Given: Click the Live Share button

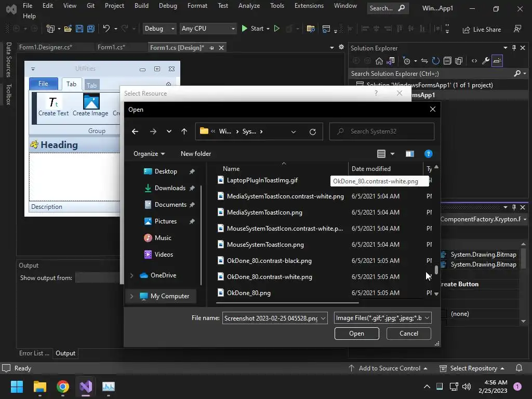Looking at the screenshot, I should [x=482, y=30].
